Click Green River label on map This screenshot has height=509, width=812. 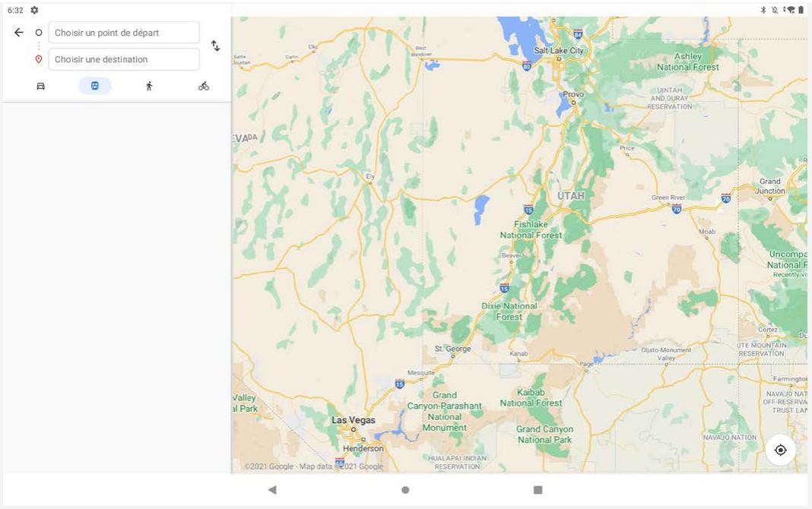(668, 198)
